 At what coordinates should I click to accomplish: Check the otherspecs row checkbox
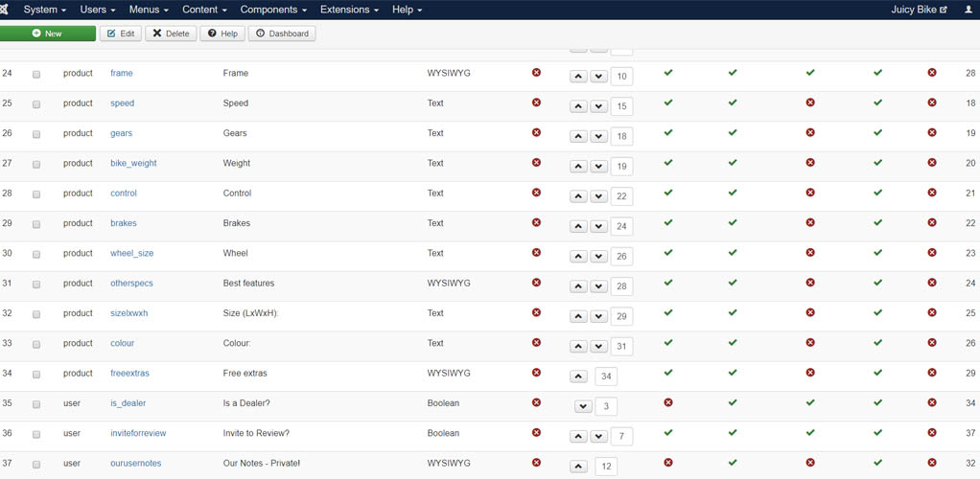tap(36, 285)
